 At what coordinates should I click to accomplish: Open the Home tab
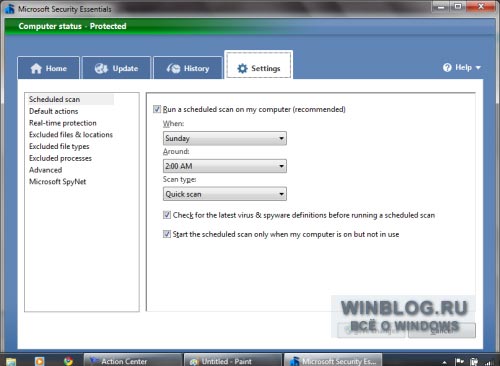tap(49, 68)
